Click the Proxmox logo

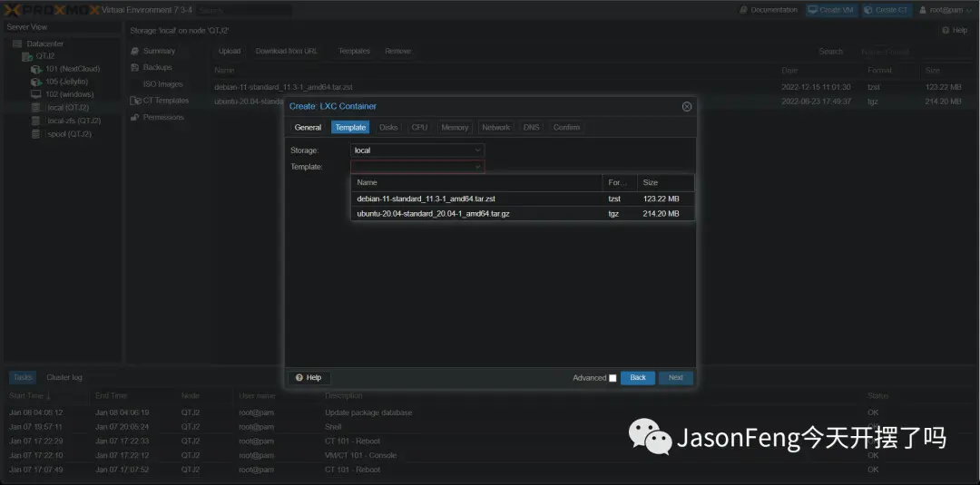[x=51, y=10]
